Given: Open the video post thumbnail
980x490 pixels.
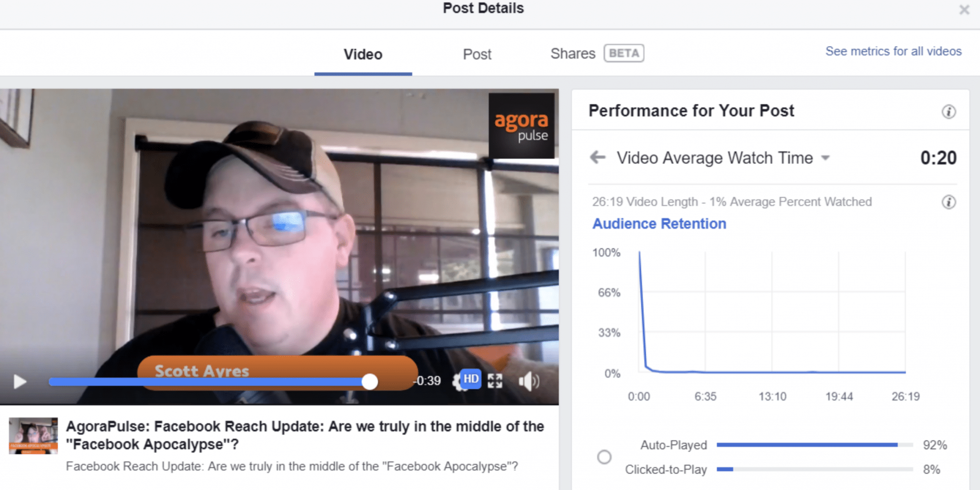Looking at the screenshot, I should [x=33, y=436].
